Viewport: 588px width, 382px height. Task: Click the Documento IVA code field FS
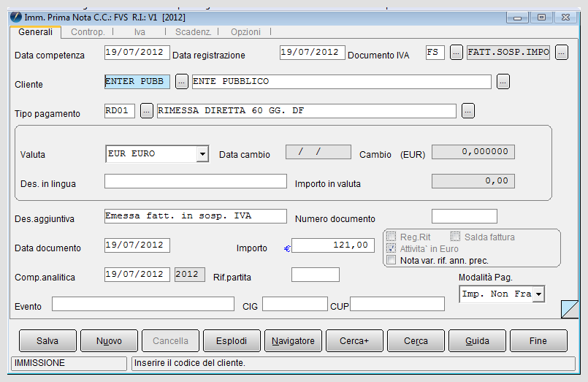point(435,53)
